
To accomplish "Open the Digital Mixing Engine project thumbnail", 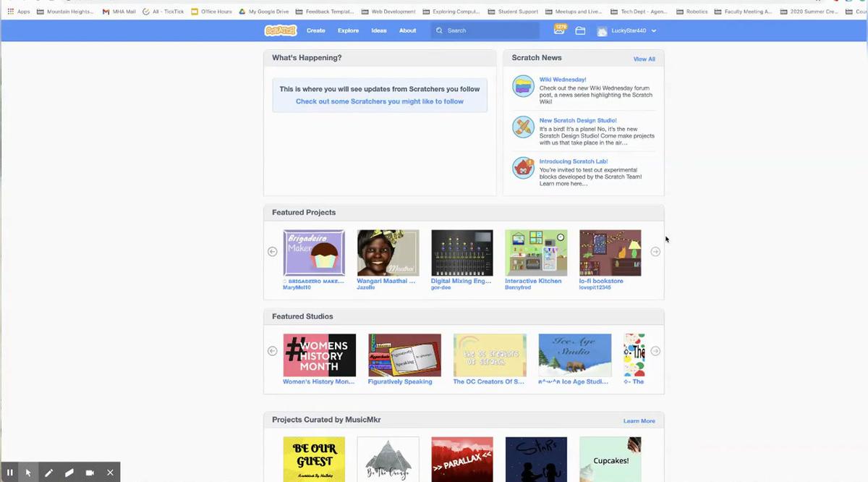I will pos(461,253).
